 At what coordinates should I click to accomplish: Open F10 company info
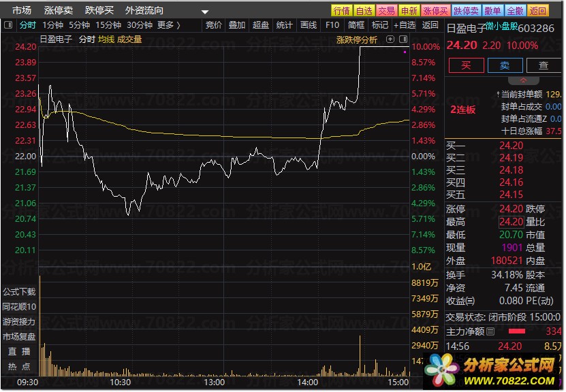point(332,25)
